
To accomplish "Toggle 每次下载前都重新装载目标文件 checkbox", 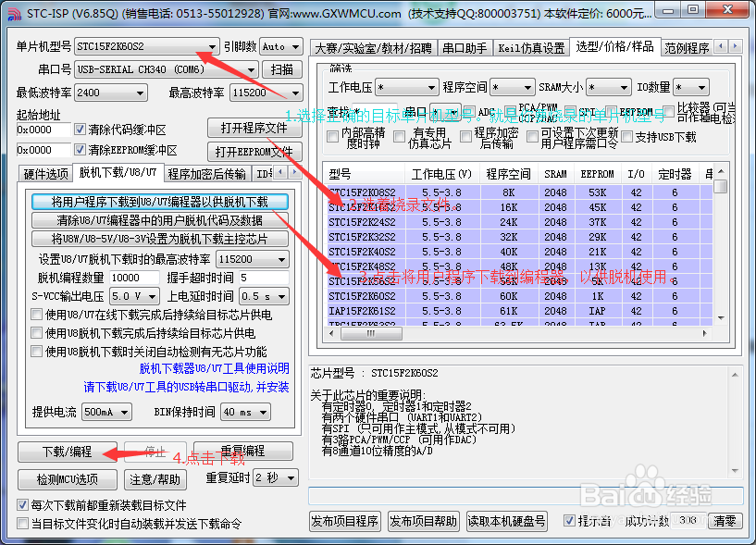I will pos(22,505).
